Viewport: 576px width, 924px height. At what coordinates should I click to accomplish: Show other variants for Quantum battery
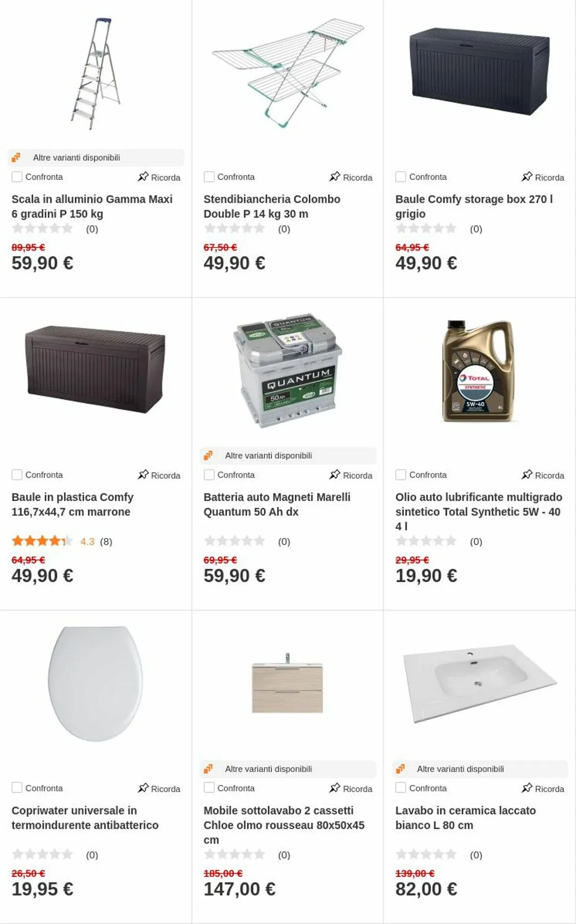click(288, 456)
